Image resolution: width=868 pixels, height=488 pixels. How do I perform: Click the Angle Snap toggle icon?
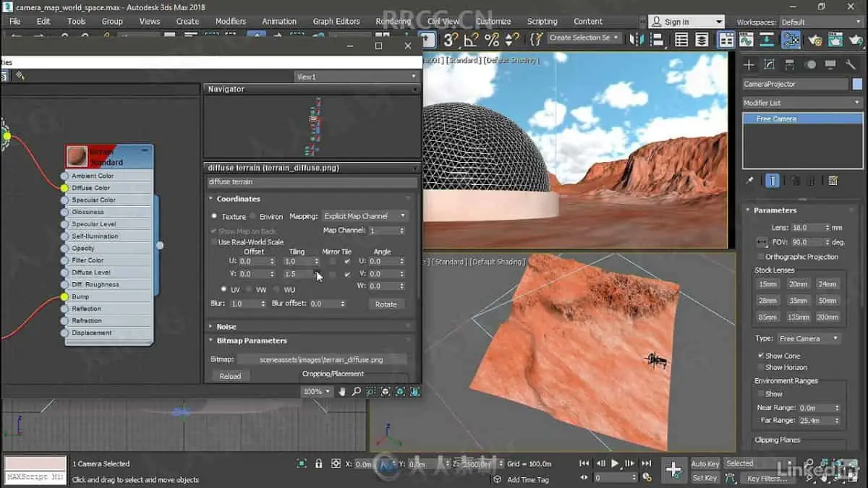pos(472,40)
